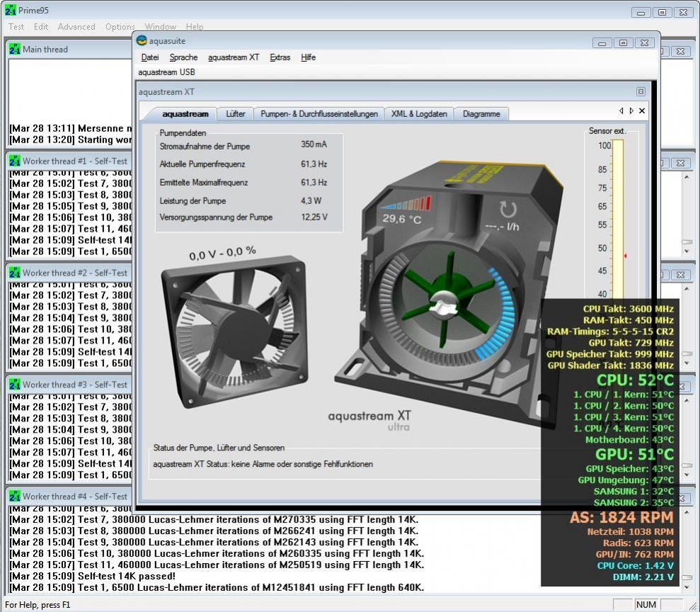The height and width of the screenshot is (612, 700).
Task: Click the '29,6 °C' pump temperature reading
Action: click(402, 219)
